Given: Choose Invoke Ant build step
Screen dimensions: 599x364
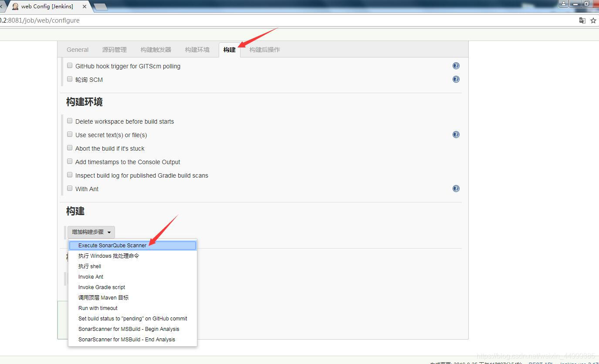Looking at the screenshot, I should (x=132, y=277).
